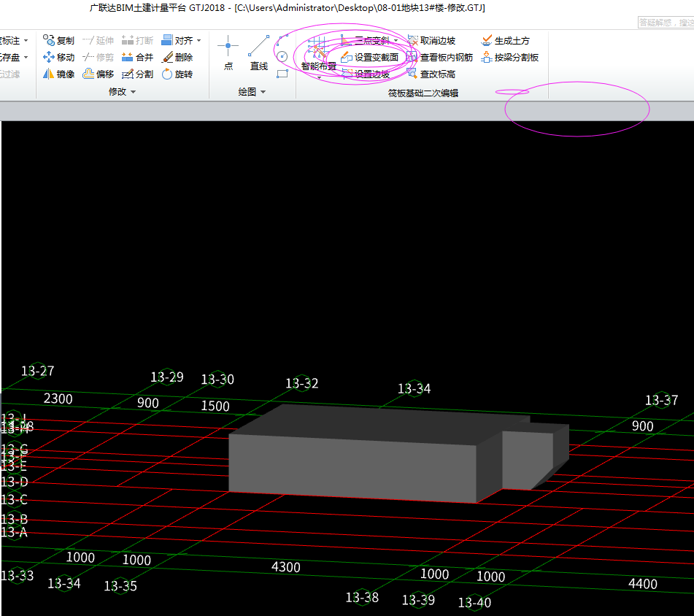Select the 移动 (Move) tool

59,57
